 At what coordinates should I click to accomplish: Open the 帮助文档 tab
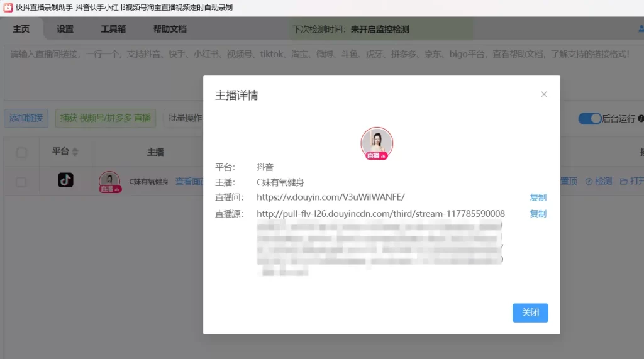170,29
